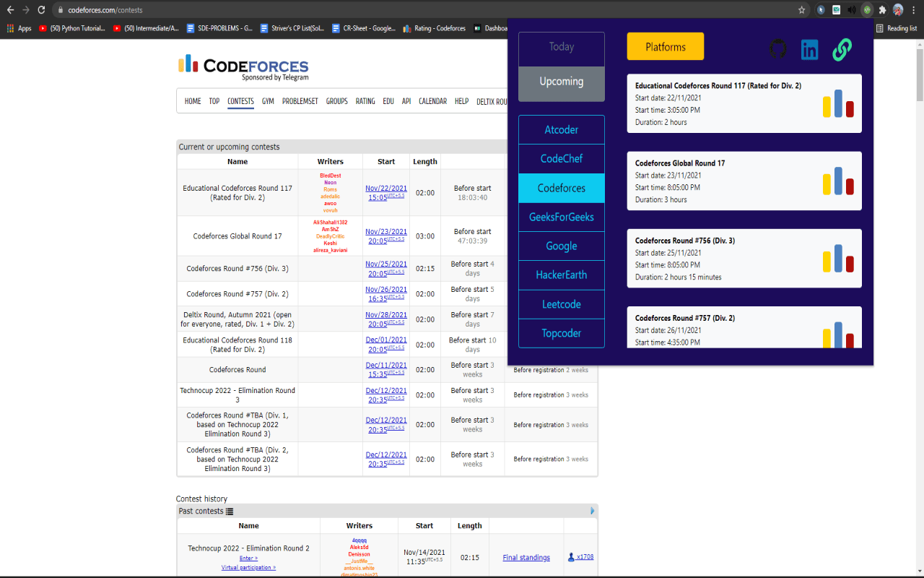Open Rating - Codeforces bookmark
Image resolution: width=924 pixels, height=578 pixels.
coord(434,29)
